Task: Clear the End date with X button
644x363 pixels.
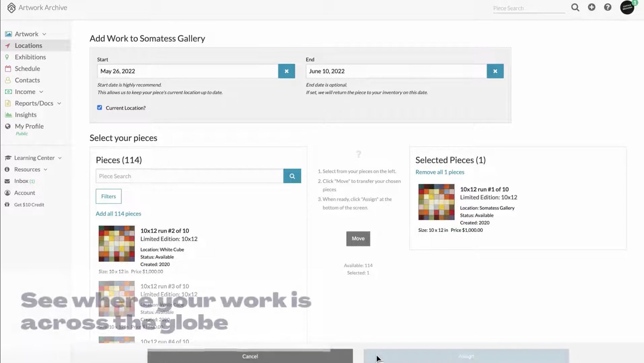Action: coord(495,71)
